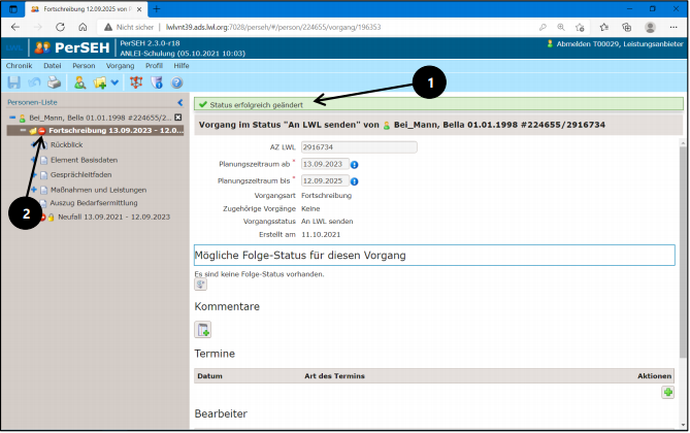Open dropdown arrow next to new folder icon
Viewport: 690px width, 433px height.
click(115, 83)
